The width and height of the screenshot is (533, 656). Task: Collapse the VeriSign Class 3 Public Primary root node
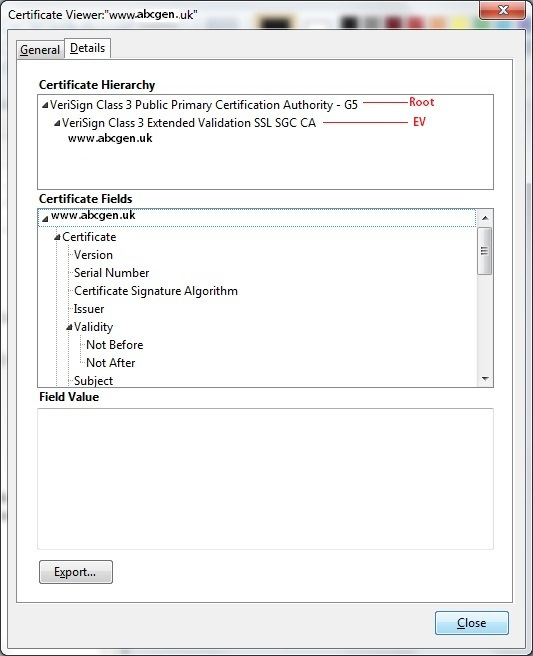click(x=45, y=105)
